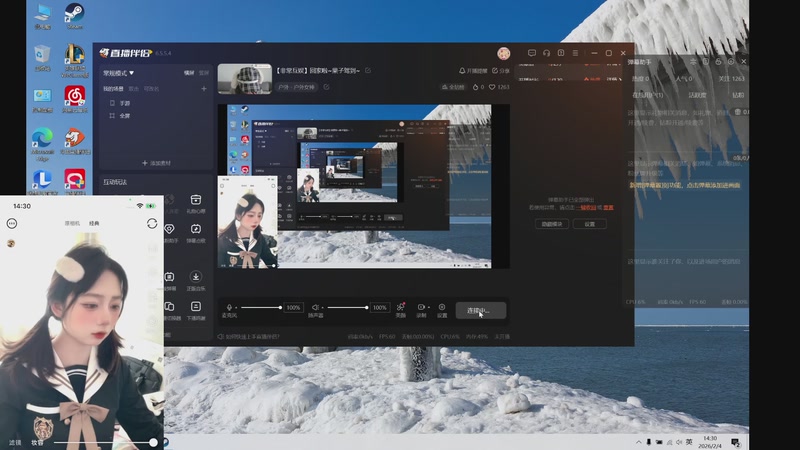Switch the 英 input method indicator
The image size is (800, 450).
689,442
